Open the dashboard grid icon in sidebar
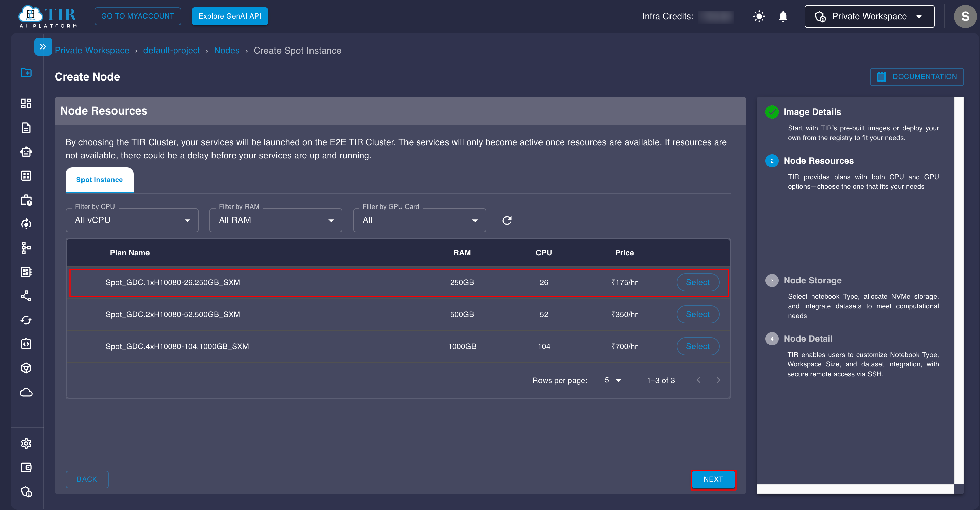The width and height of the screenshot is (980, 510). click(x=26, y=103)
